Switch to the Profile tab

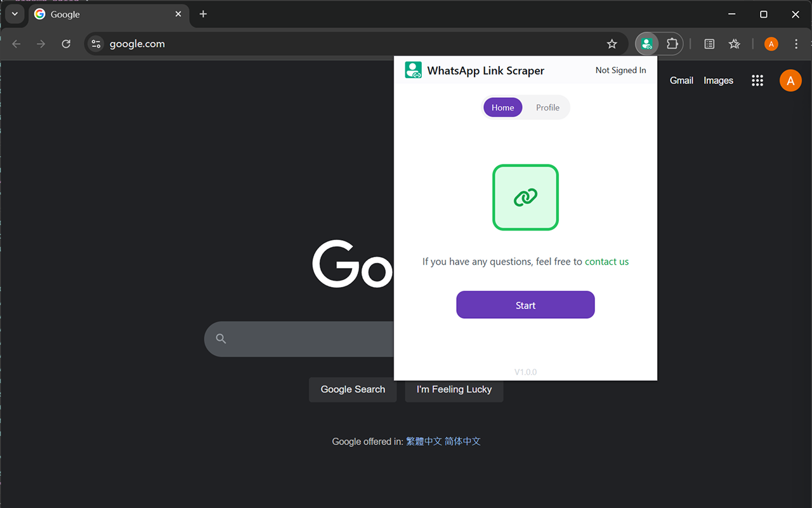547,107
